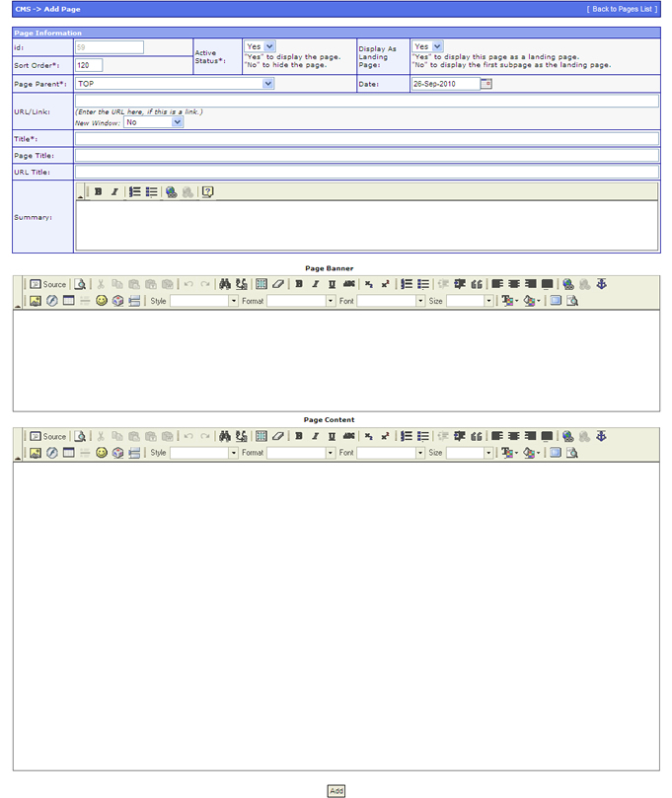This screenshot has height=798, width=672.
Task: Insert a link in the Summary editor
Action: pos(172,192)
